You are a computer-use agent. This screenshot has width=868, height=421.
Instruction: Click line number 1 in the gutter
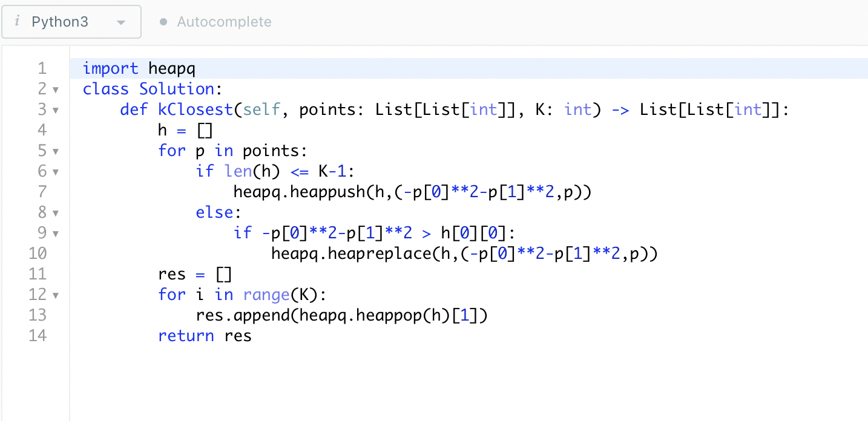(42, 68)
